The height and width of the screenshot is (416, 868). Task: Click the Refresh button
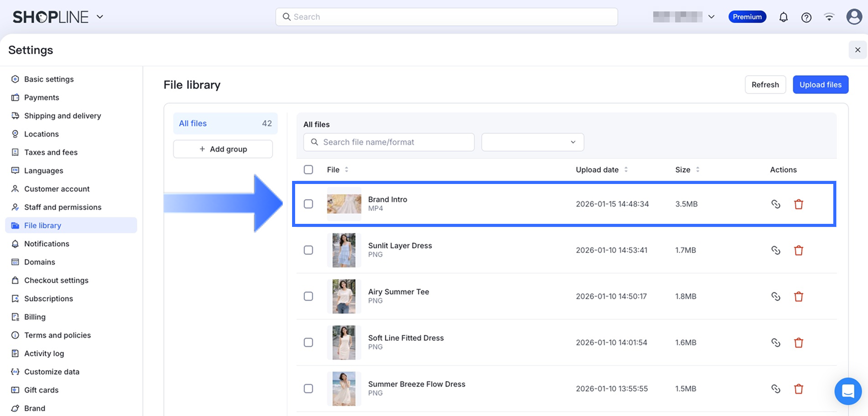point(765,85)
